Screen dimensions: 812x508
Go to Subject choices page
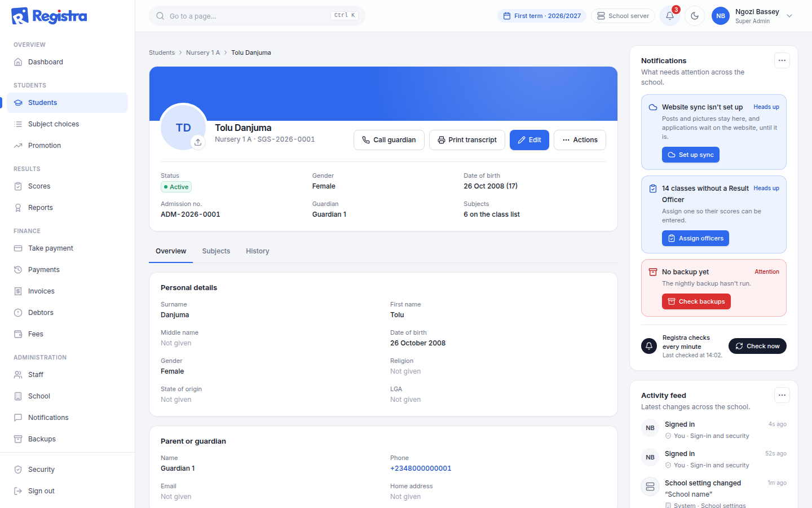click(x=67, y=124)
